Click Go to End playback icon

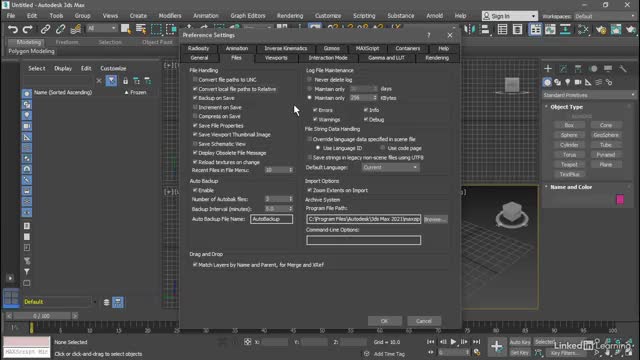tap(476, 342)
